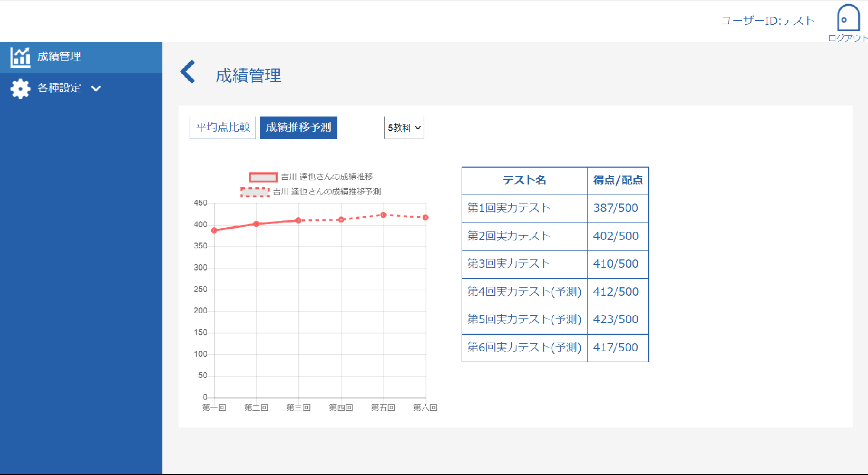Open the 5教科 subject dropdown
868x475 pixels.
pos(404,128)
